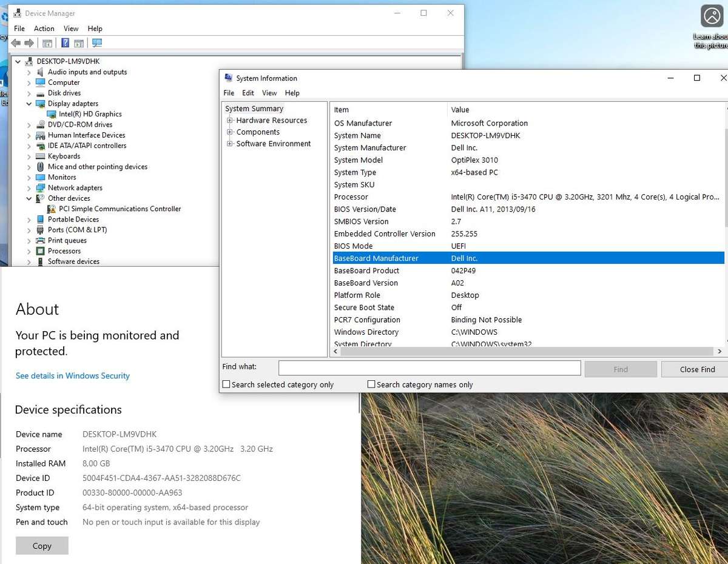Screen dimensions: 728x564
Task: Click the Learn about this picture icon
Action: 711,16
